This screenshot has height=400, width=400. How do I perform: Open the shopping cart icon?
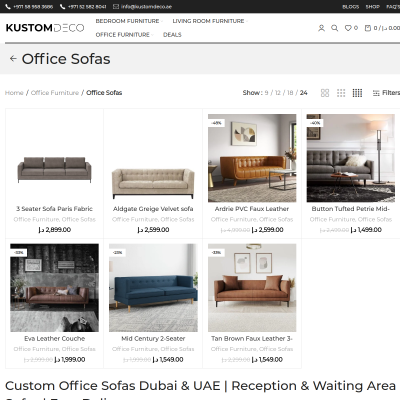(368, 28)
